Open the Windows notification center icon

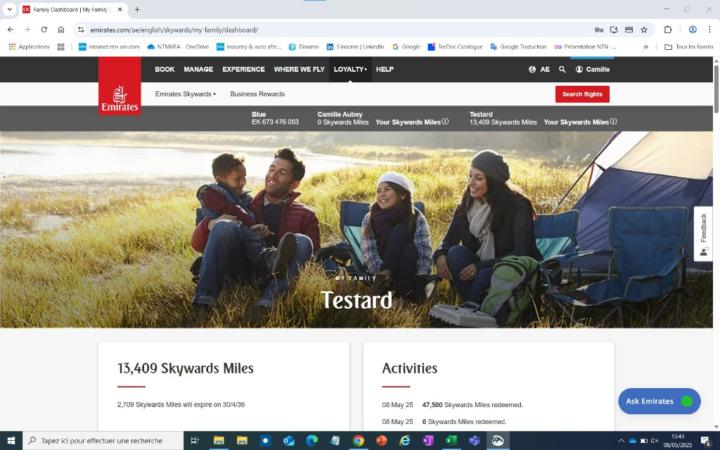705,441
